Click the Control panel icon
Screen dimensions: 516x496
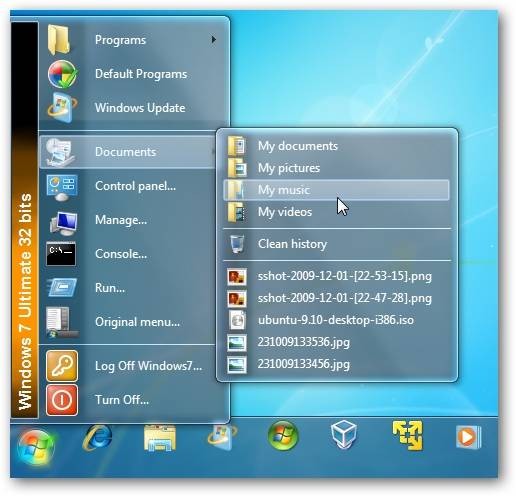tap(62, 187)
